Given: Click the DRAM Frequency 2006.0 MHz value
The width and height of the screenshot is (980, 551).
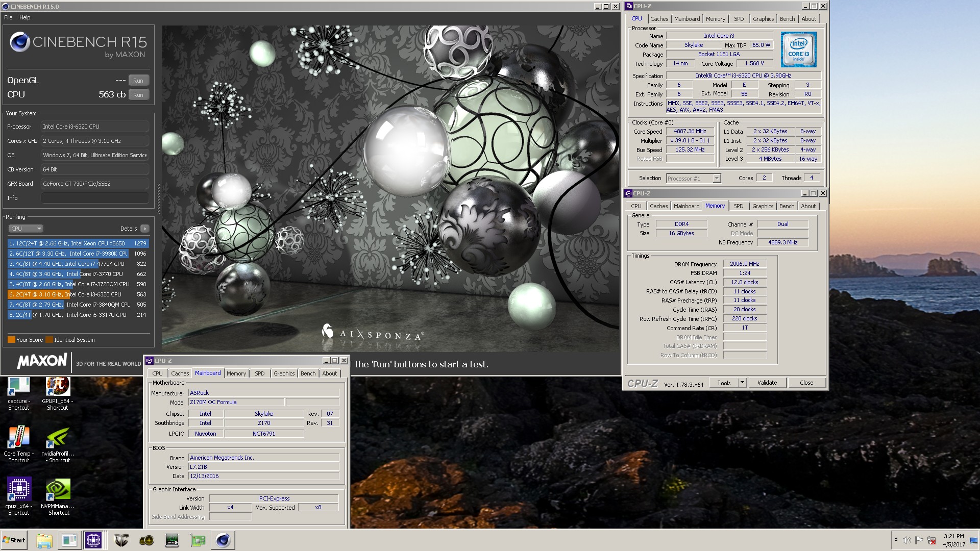Looking at the screenshot, I should pos(745,264).
